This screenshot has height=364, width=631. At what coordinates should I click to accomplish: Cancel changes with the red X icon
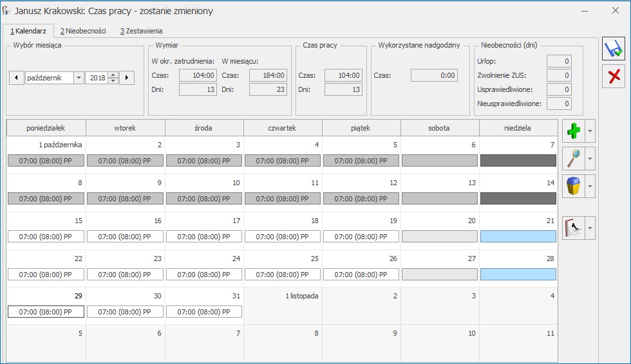pos(614,76)
